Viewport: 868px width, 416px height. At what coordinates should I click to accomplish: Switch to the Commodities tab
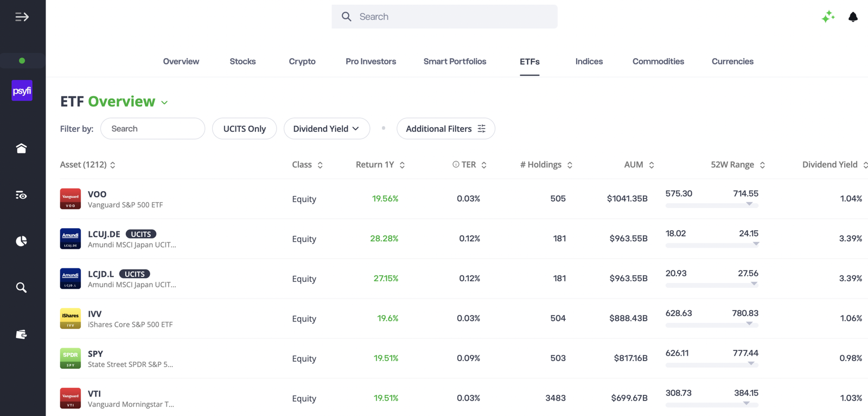click(658, 61)
